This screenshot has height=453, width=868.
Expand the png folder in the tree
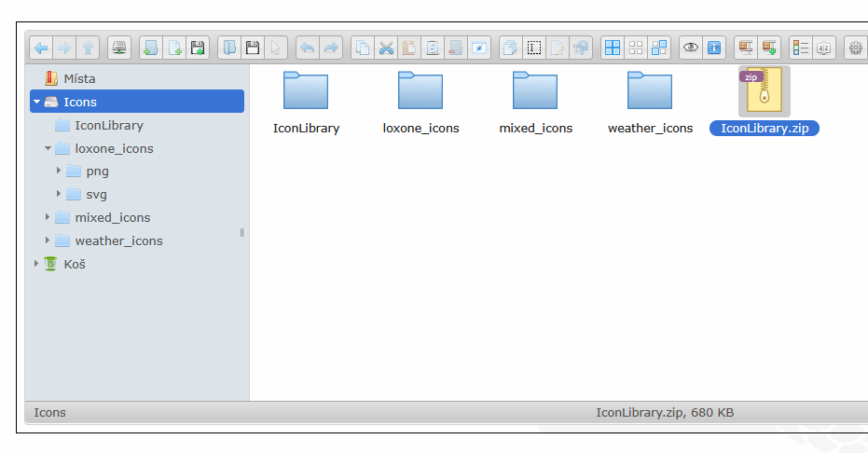click(59, 171)
